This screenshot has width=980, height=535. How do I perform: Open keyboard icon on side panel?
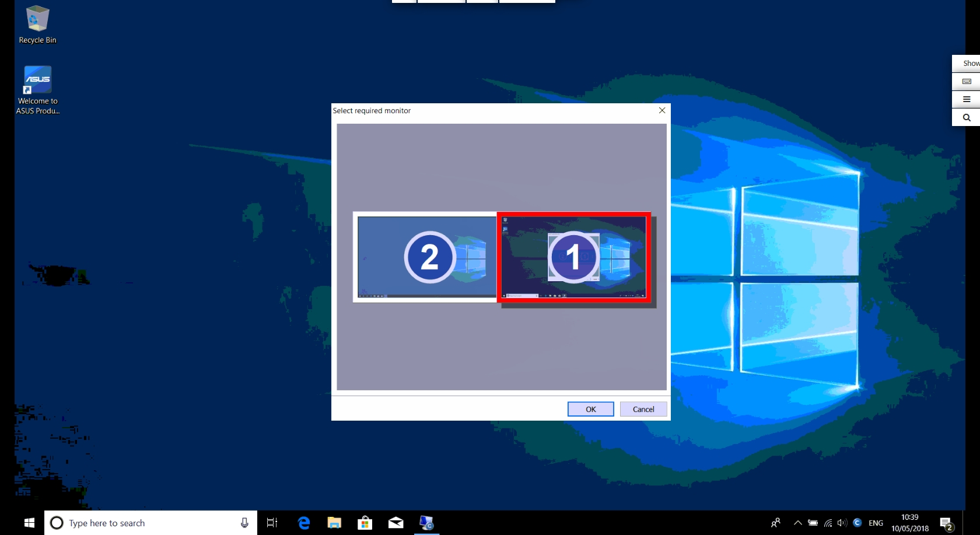967,81
